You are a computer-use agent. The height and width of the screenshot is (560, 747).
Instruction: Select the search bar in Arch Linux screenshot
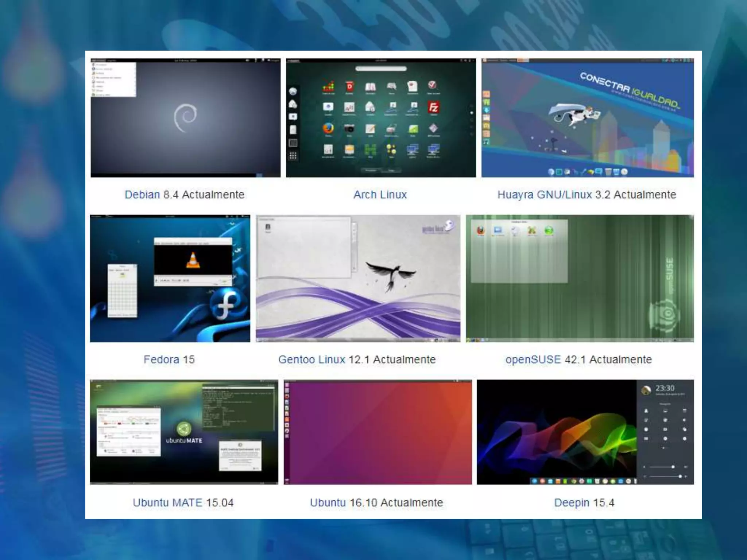pos(381,69)
